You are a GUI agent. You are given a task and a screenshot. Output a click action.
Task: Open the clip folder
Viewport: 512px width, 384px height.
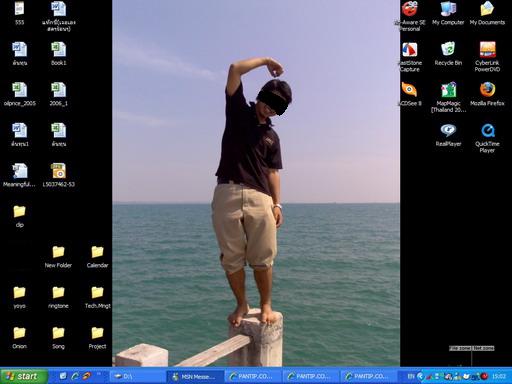(19, 216)
